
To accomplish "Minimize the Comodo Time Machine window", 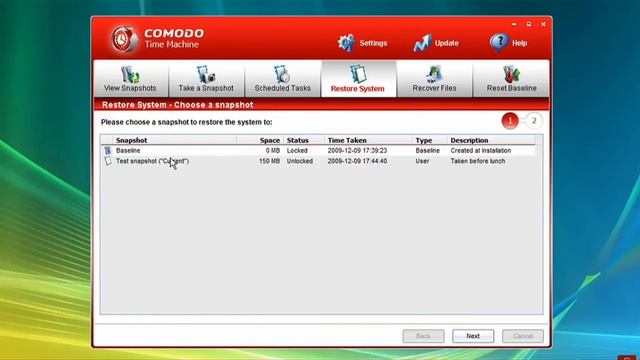I will [x=514, y=24].
